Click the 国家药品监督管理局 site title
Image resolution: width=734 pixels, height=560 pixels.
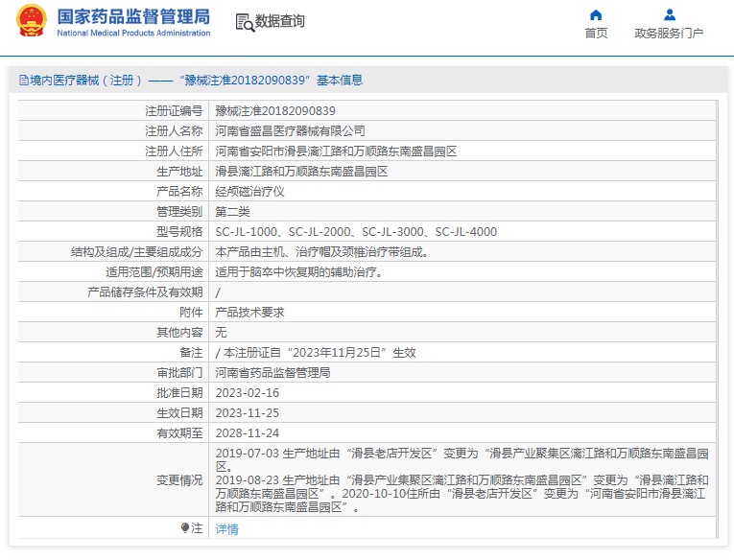133,16
